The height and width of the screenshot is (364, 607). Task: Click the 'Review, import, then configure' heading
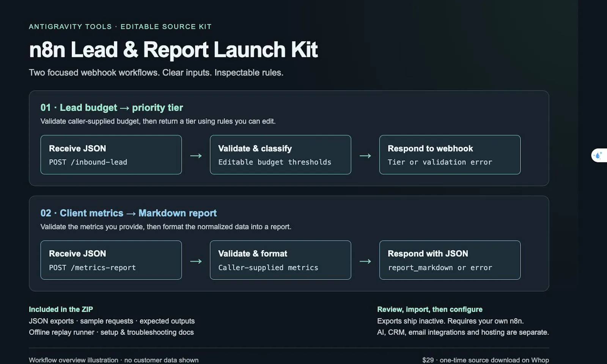point(430,309)
